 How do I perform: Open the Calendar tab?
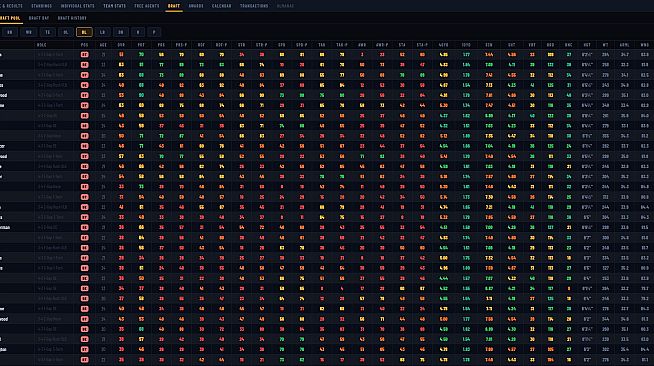[221, 6]
